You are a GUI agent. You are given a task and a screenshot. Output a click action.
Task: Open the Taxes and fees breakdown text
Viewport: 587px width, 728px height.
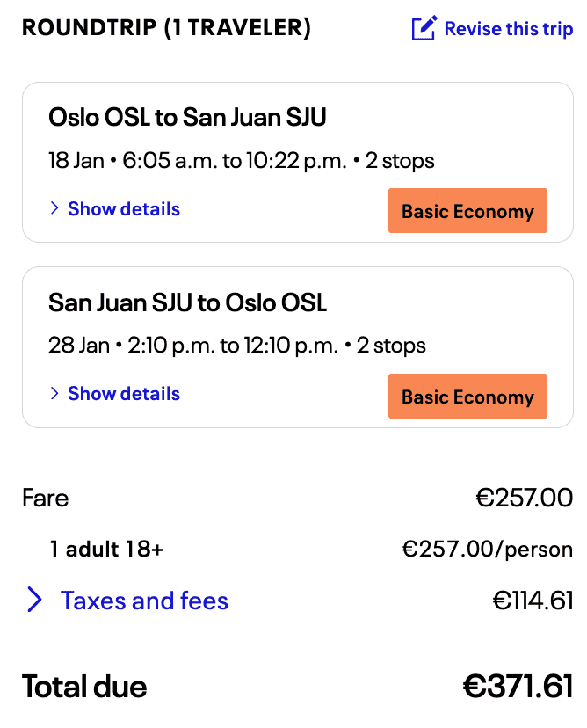pos(144,601)
